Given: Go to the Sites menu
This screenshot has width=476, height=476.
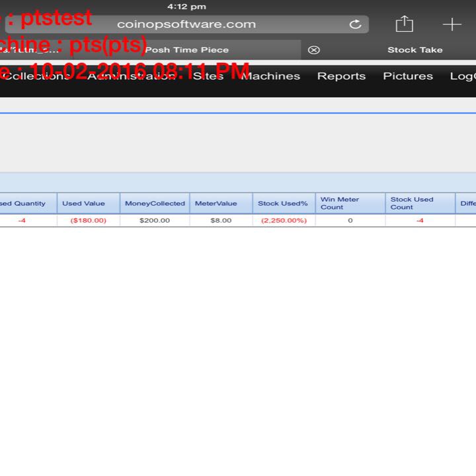Looking at the screenshot, I should coord(208,76).
